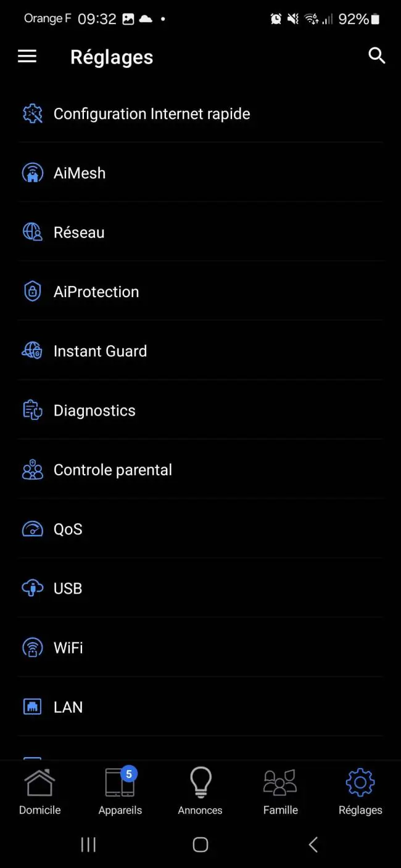This screenshot has width=401, height=868.
Task: Tap the Android home button
Action: (x=200, y=845)
